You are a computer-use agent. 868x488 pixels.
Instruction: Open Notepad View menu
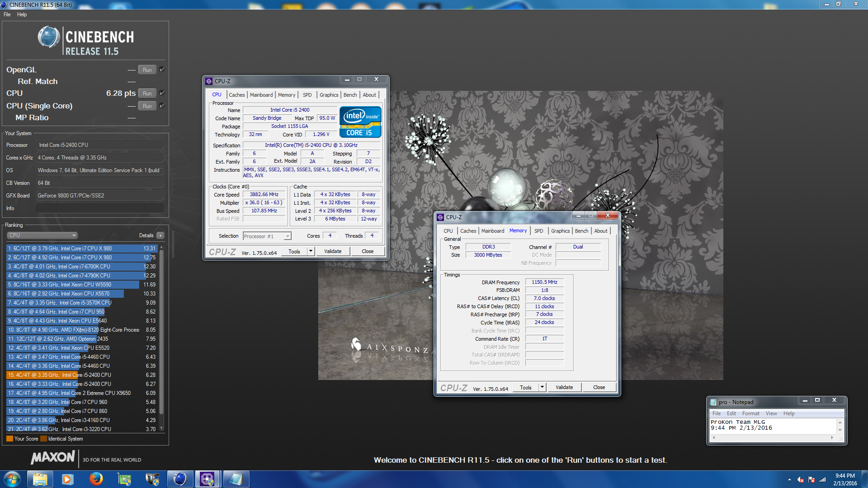click(771, 413)
